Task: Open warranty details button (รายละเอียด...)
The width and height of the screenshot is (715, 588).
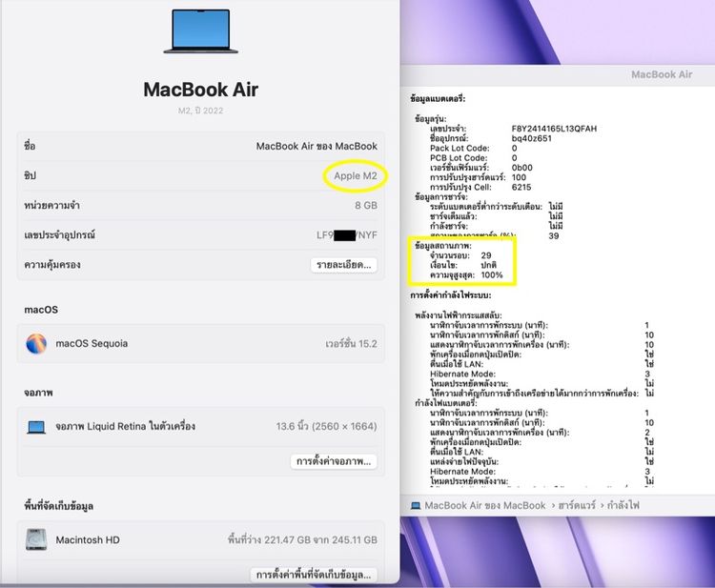Action: [344, 265]
